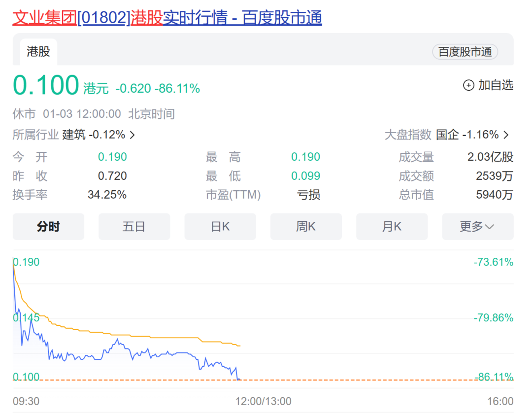Click the 成交量 2.03亿股 value

pos(490,157)
